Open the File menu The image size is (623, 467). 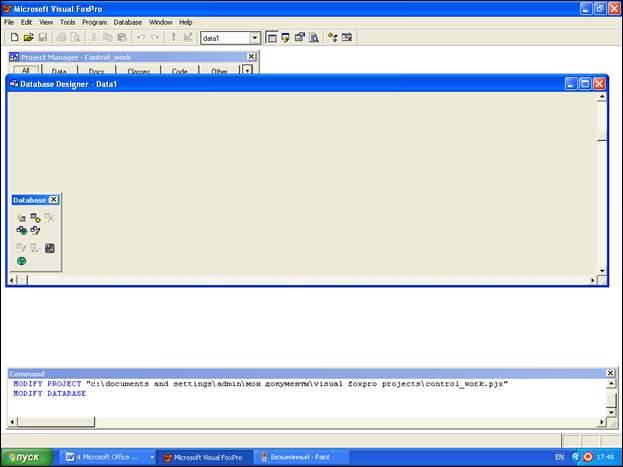[x=9, y=22]
